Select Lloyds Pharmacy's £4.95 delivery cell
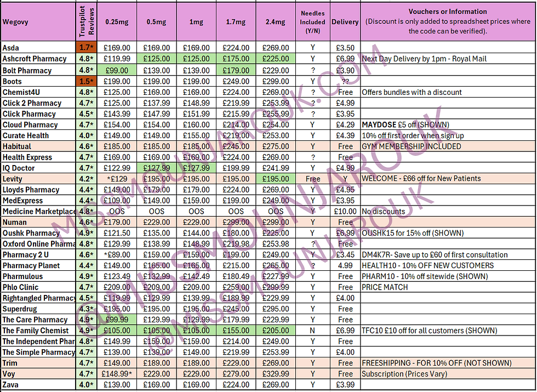This screenshot has width=537, height=392. pos(345,190)
